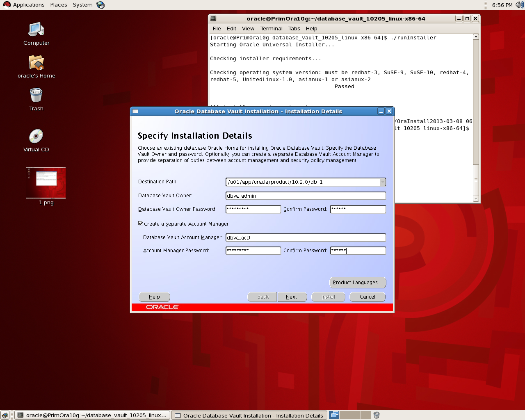Uncheck Create a Separate Account Manager

[x=141, y=224]
